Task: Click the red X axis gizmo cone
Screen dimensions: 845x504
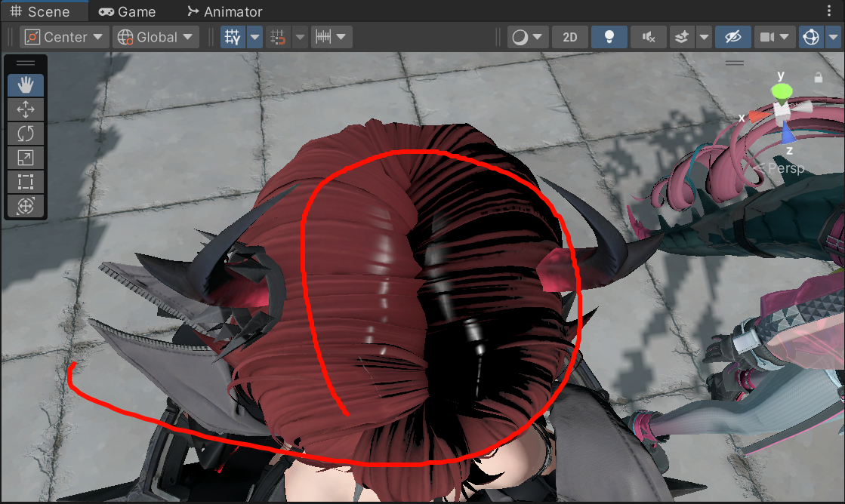Action: [x=760, y=115]
